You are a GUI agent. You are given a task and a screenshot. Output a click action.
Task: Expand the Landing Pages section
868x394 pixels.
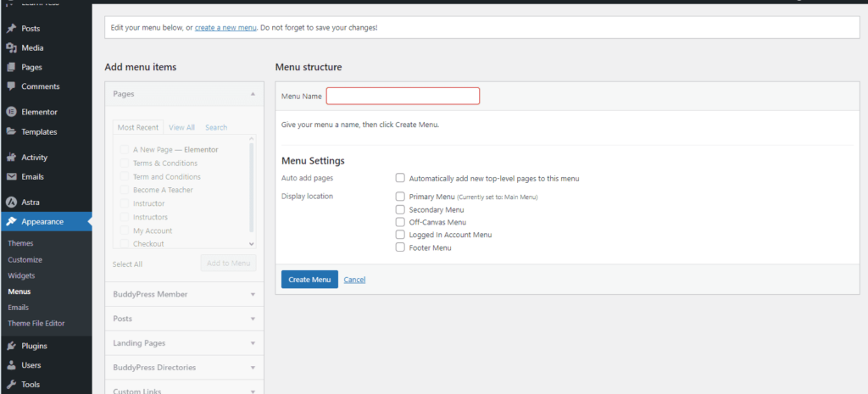tap(253, 343)
